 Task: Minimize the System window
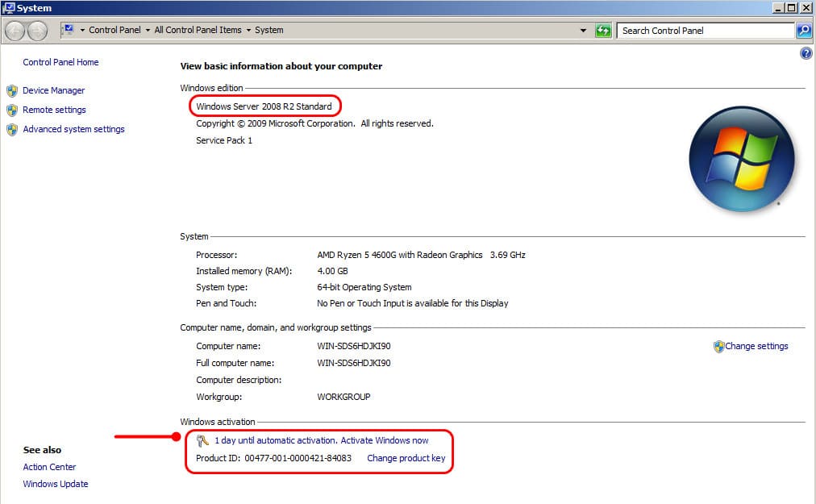pos(779,8)
